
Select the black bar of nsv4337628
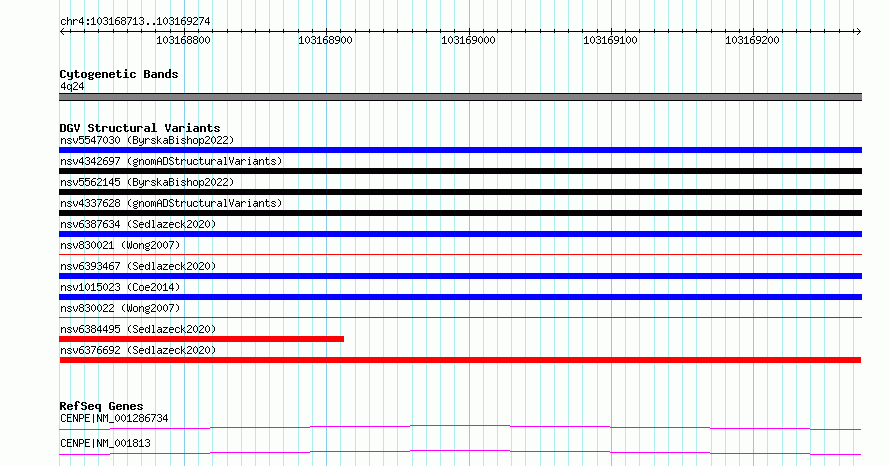[460, 213]
